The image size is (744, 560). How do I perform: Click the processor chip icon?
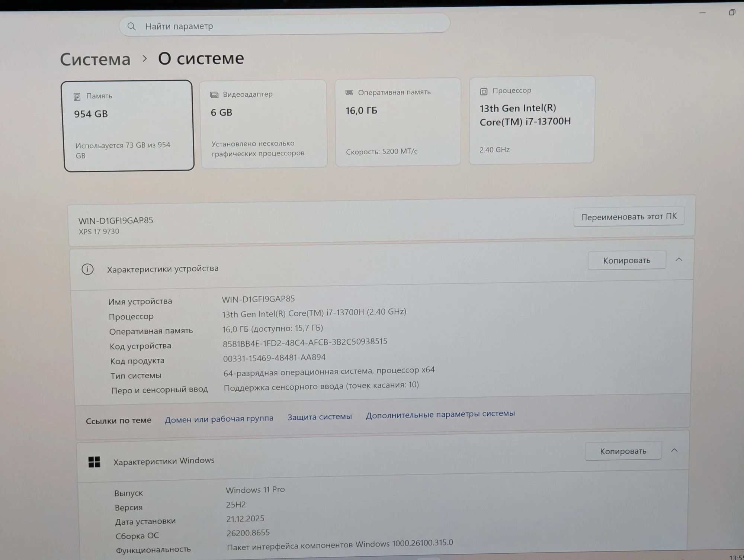pyautogui.click(x=484, y=91)
